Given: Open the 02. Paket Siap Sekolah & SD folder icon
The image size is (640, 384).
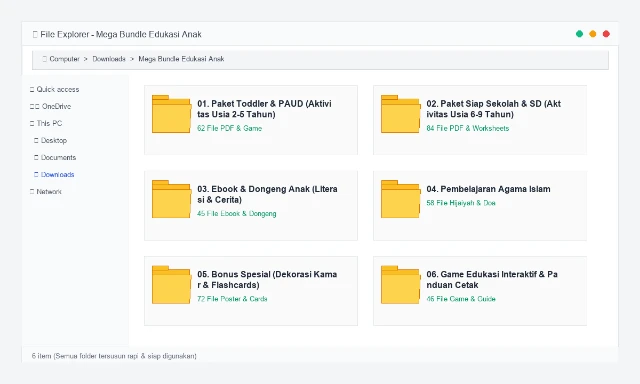Looking at the screenshot, I should [x=400, y=114].
